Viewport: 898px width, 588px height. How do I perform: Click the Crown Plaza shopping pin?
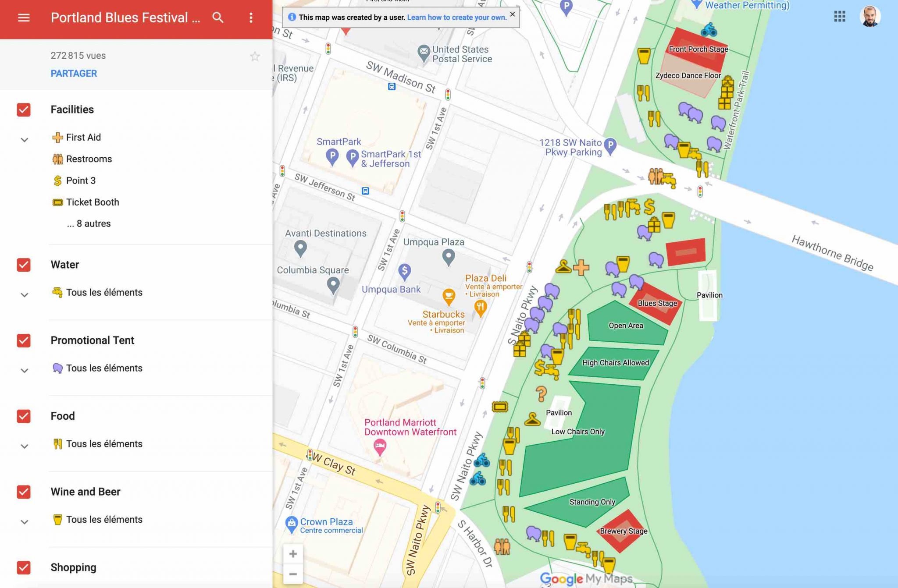click(292, 524)
